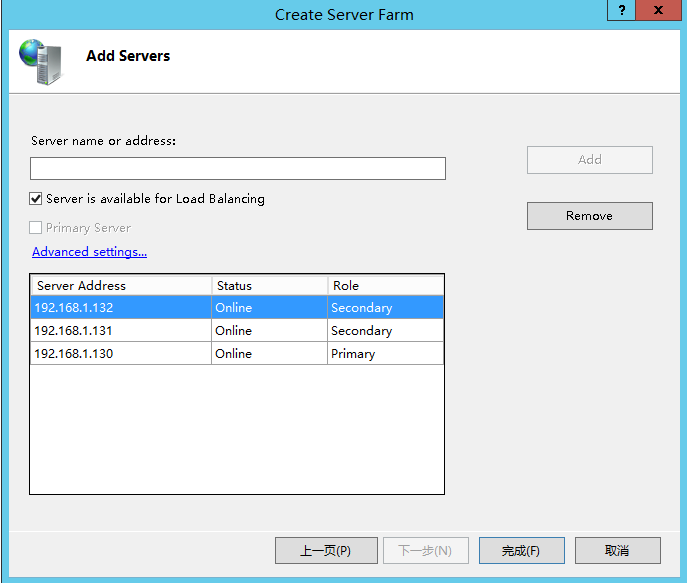
Task: Remove the selected server
Action: [x=590, y=216]
